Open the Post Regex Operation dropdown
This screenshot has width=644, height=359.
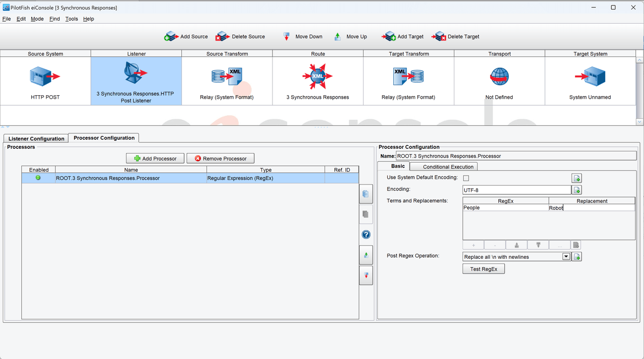[566, 257]
